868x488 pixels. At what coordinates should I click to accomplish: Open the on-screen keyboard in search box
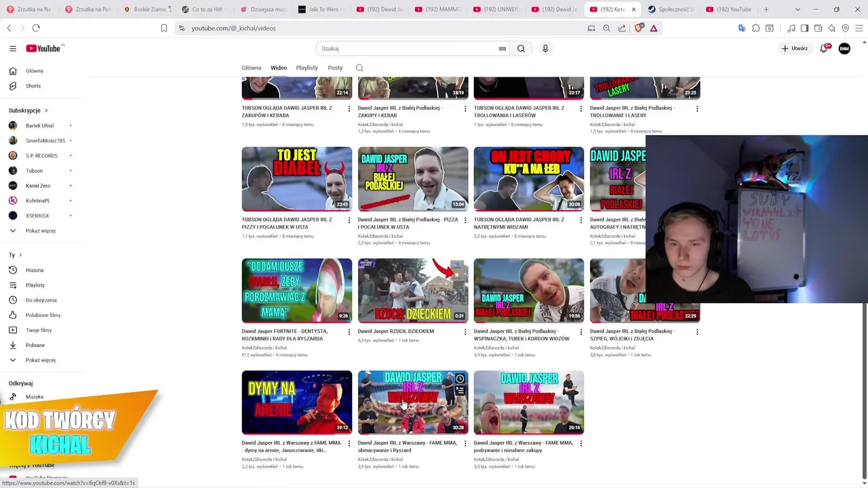[502, 49]
